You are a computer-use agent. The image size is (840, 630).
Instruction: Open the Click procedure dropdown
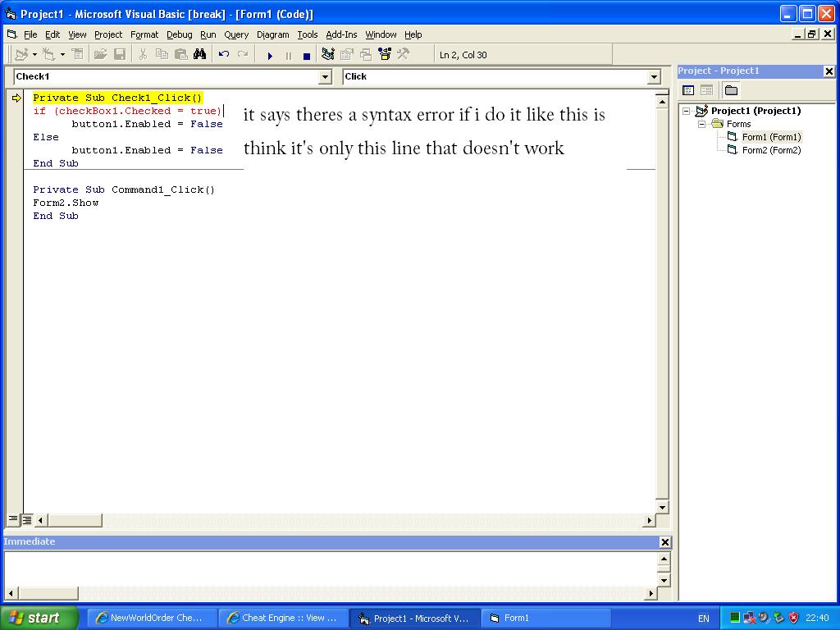(x=654, y=77)
